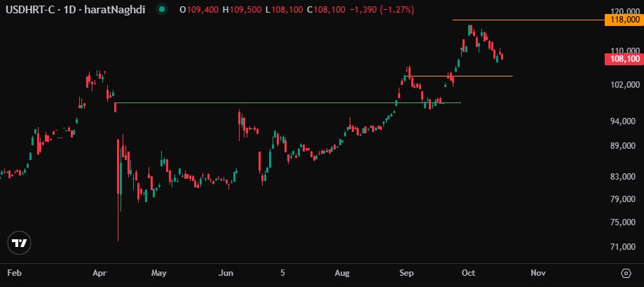Click the Apr label on time axis
644x287 pixels.
coord(100,272)
